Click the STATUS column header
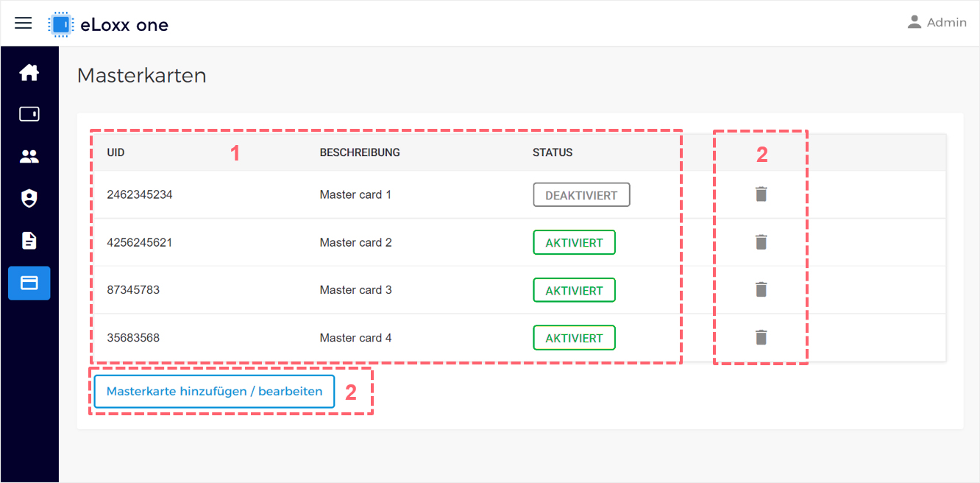This screenshot has height=483, width=980. 553,152
